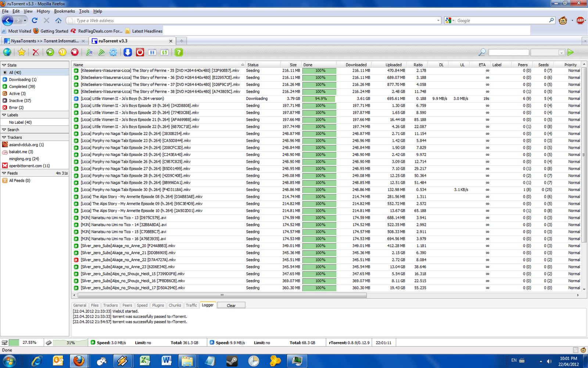The height and width of the screenshot is (368, 588).
Task: Collapse the Labels panel
Action: (x=4, y=115)
